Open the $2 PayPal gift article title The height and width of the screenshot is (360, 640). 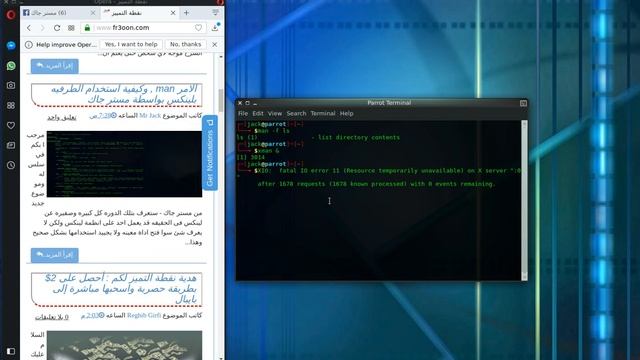click(x=120, y=289)
